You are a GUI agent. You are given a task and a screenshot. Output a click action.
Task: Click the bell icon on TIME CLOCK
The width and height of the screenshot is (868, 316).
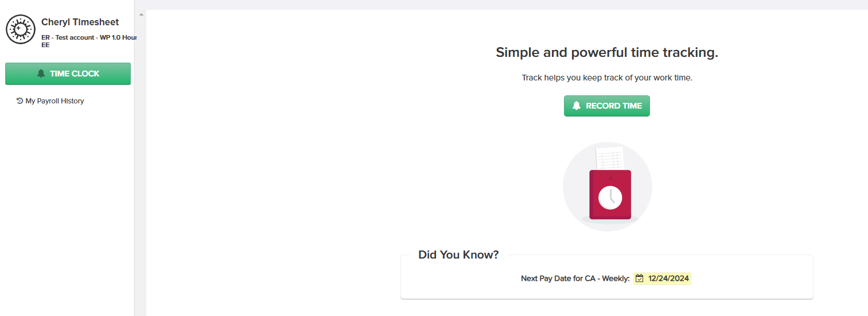tap(41, 74)
